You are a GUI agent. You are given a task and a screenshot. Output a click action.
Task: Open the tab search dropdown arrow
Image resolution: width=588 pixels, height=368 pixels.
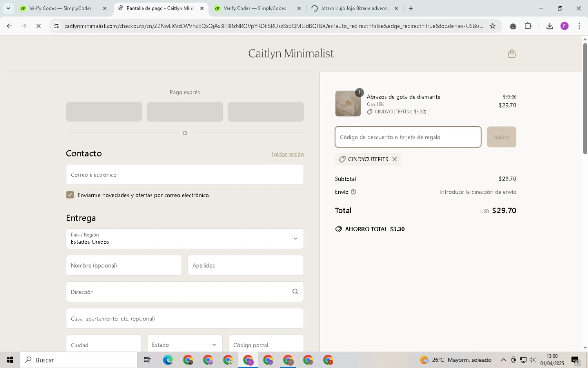(8, 8)
